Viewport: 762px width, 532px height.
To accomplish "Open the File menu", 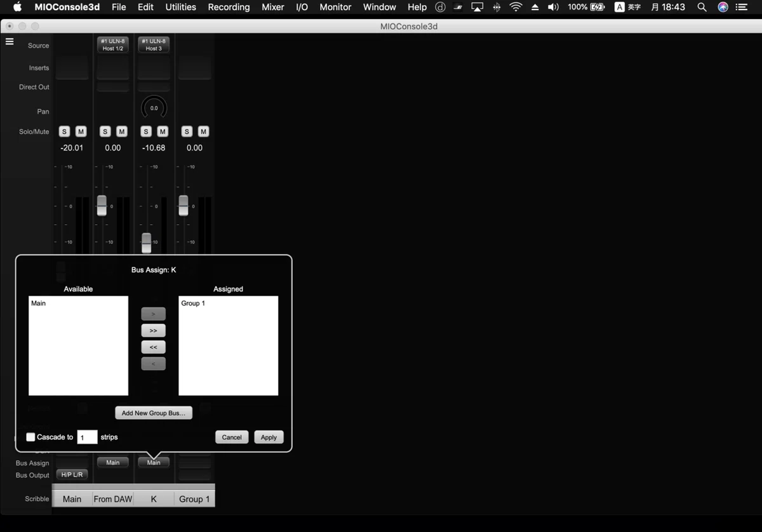I will [x=119, y=7].
